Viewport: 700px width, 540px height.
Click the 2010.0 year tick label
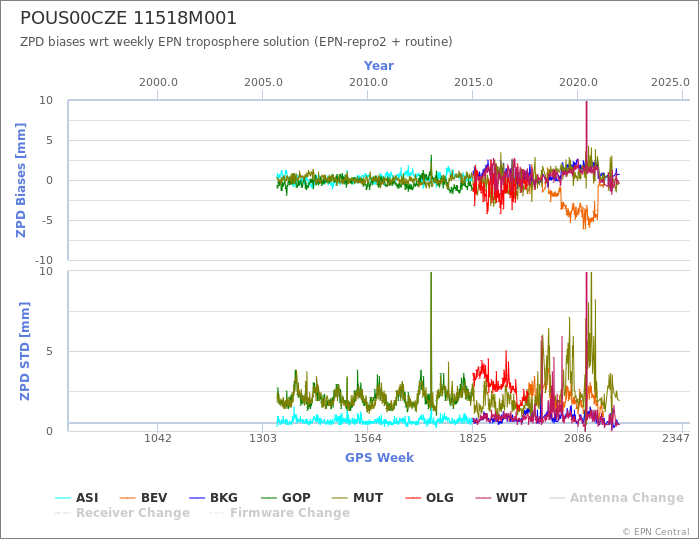[x=368, y=83]
